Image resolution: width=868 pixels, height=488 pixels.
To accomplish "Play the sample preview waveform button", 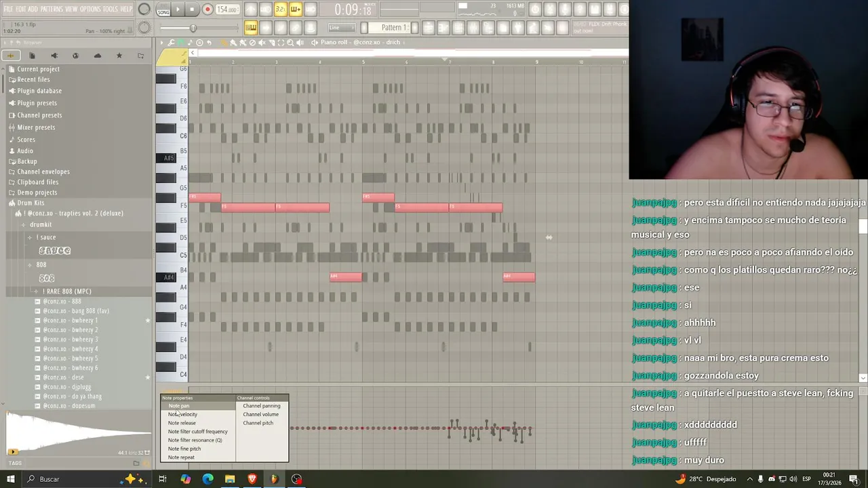I will 12,451.
